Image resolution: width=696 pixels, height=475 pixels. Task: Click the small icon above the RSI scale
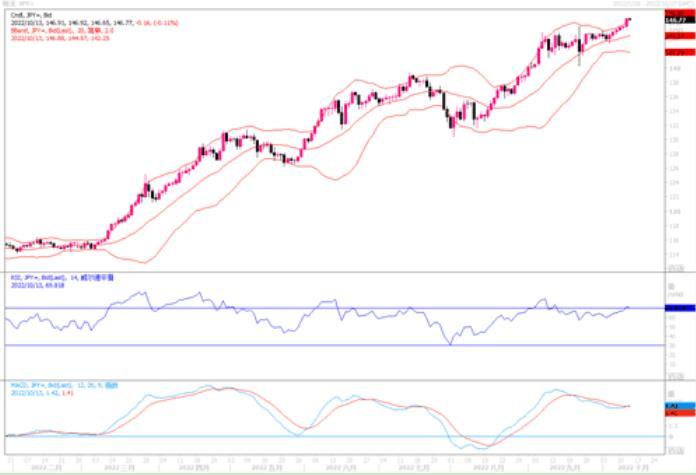point(672,286)
